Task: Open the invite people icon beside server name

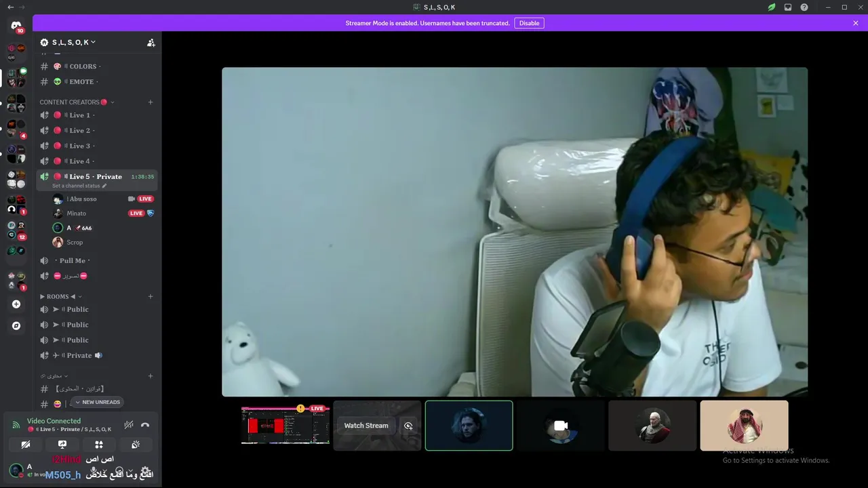Action: coord(151,42)
